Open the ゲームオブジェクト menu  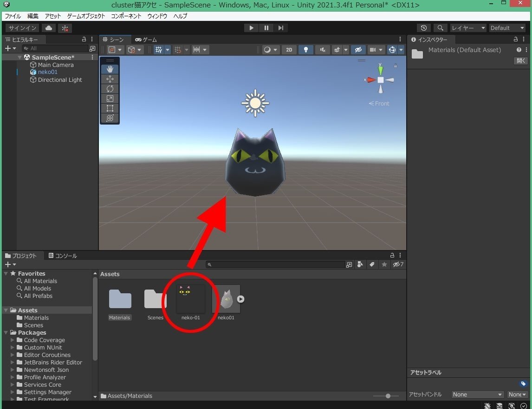click(x=86, y=16)
